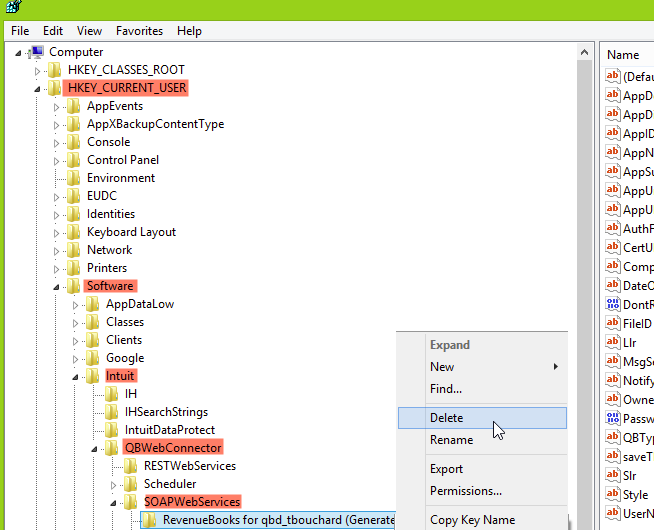
Task: Click the IntuitDataProtect folder icon
Action: [111, 430]
